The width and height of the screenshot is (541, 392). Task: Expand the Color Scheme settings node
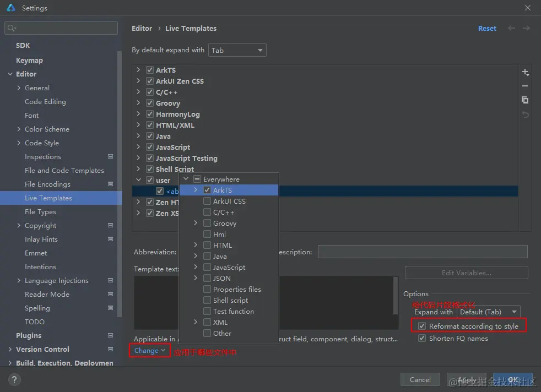[x=19, y=129]
